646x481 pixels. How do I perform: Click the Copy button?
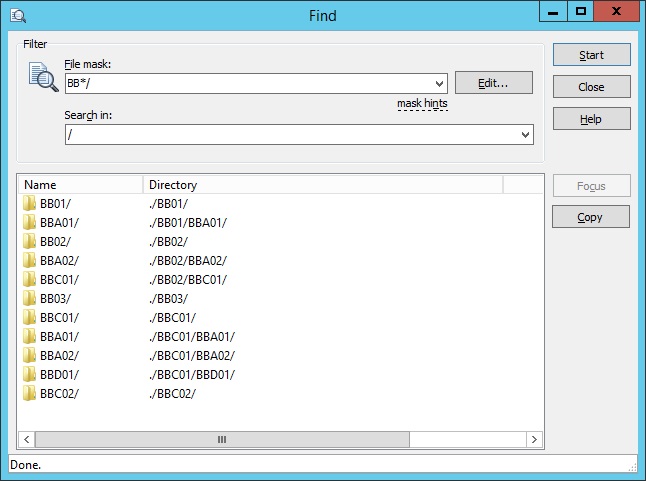(x=591, y=217)
